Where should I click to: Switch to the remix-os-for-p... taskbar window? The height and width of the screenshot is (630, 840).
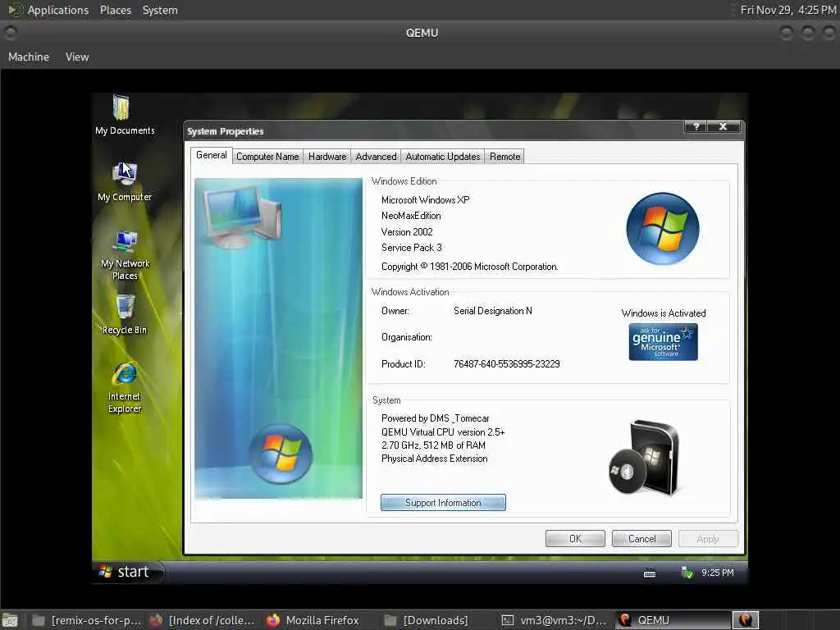(x=86, y=620)
